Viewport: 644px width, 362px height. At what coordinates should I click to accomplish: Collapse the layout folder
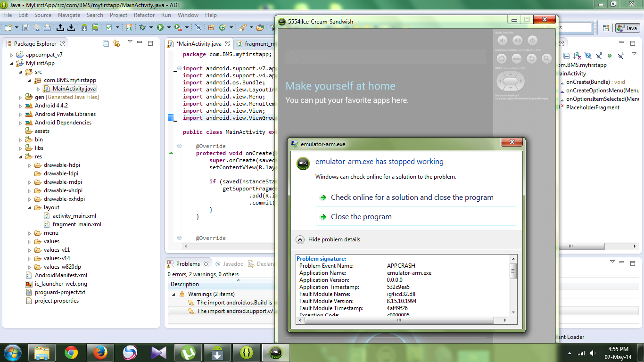point(30,207)
